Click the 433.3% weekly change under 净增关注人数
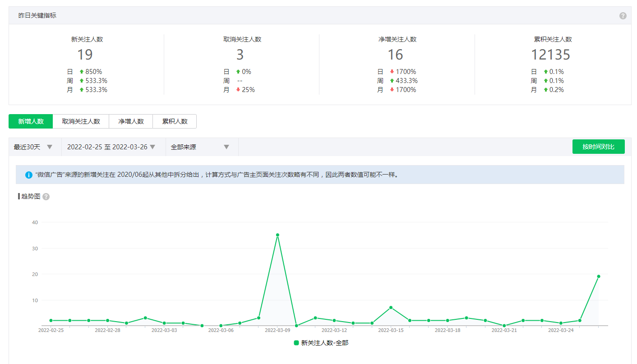This screenshot has height=364, width=637. (407, 81)
